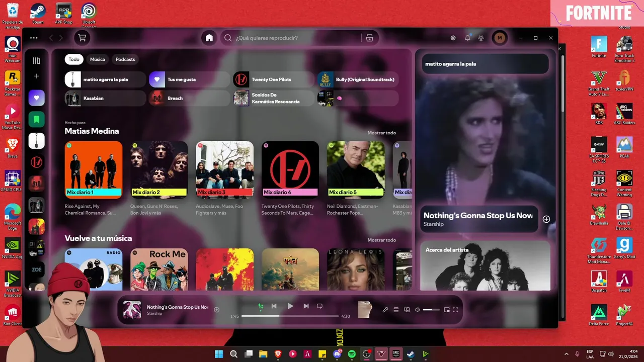Viewport: 644px width, 362px height.
Task: Go to Home via house icon
Action: (x=209, y=38)
